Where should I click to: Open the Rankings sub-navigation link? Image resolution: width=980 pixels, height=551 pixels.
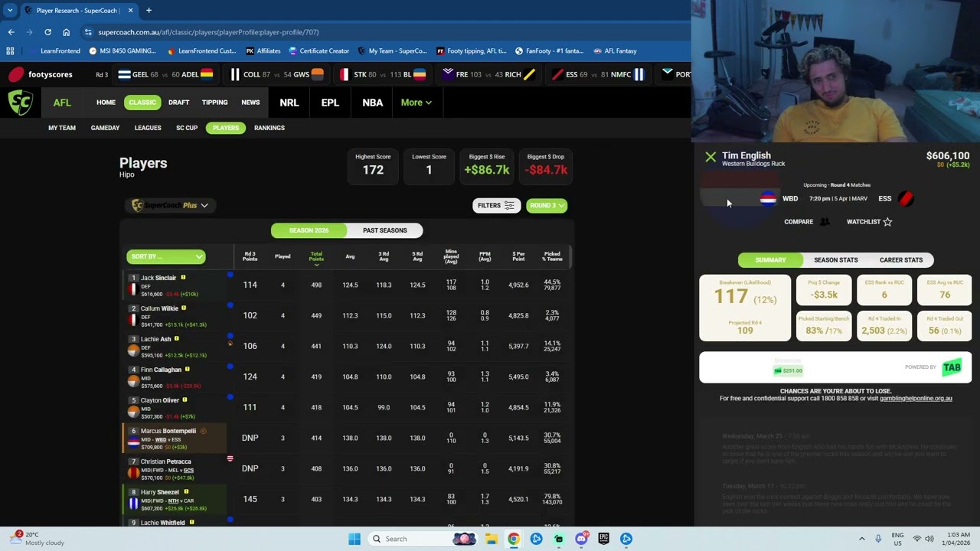pyautogui.click(x=269, y=128)
